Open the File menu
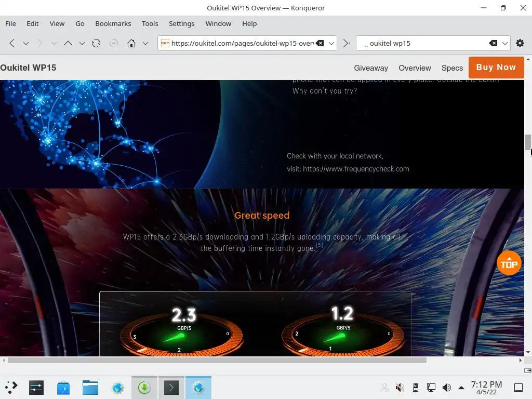Image resolution: width=532 pixels, height=399 pixels. click(10, 24)
